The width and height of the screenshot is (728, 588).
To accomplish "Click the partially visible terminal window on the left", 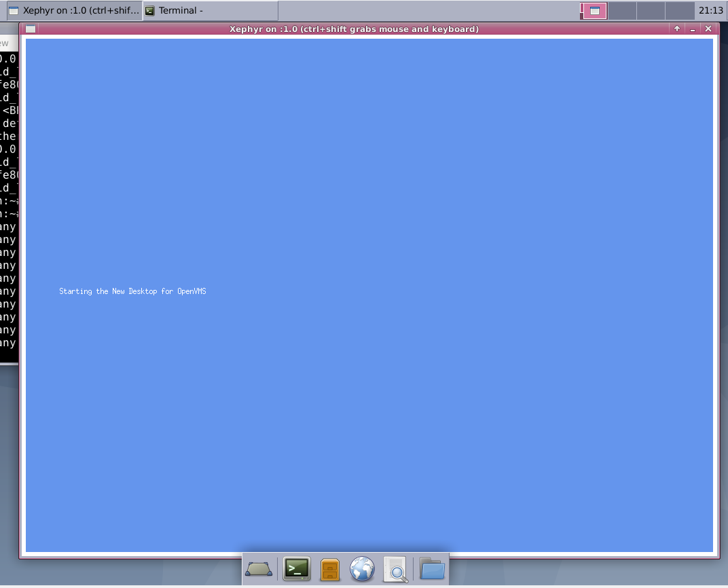I will [8, 204].
